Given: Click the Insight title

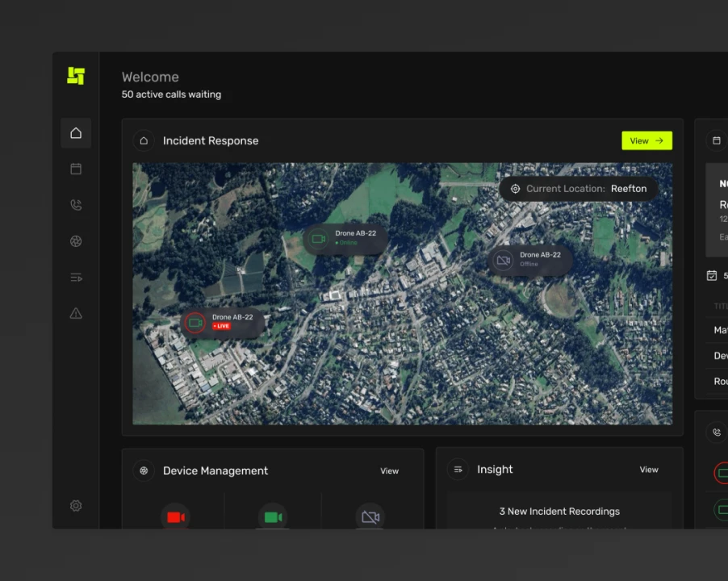Looking at the screenshot, I should 495,470.
